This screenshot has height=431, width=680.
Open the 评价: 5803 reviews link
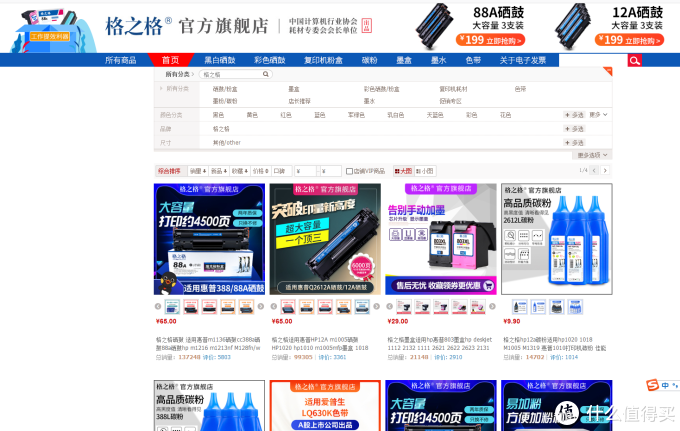[x=216, y=357]
